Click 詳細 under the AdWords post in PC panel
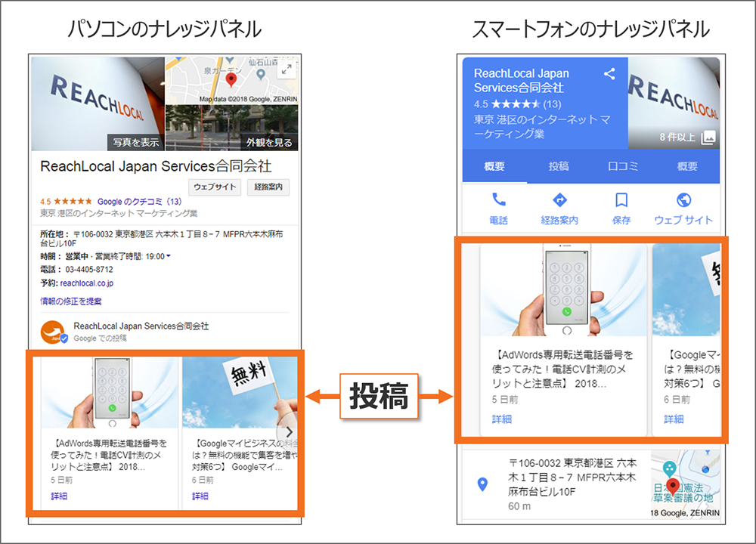This screenshot has width=756, height=544. click(59, 496)
